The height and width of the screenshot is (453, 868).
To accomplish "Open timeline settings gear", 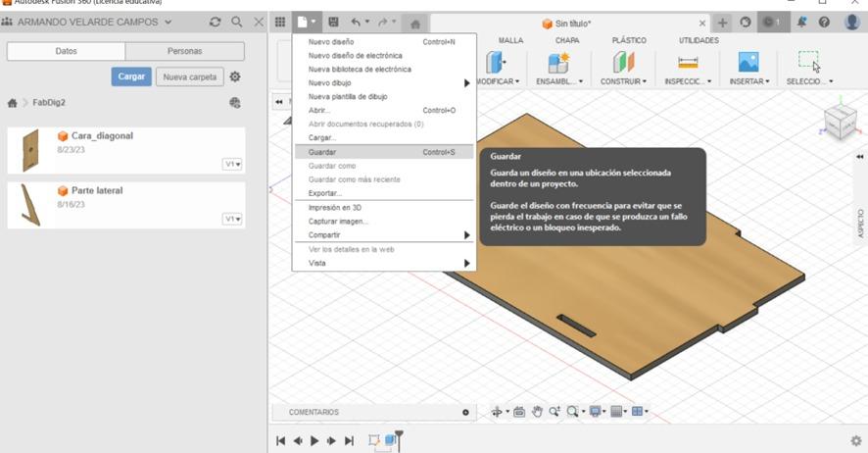I will (856, 441).
